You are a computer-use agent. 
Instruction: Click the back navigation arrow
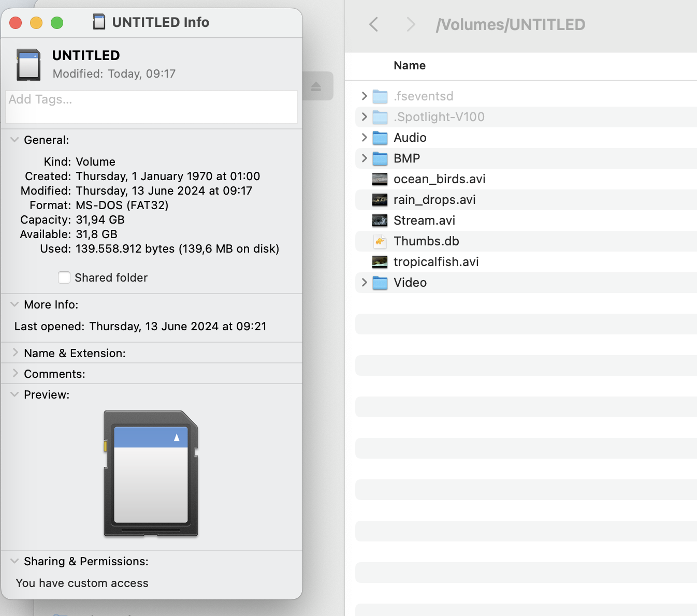pyautogui.click(x=374, y=24)
